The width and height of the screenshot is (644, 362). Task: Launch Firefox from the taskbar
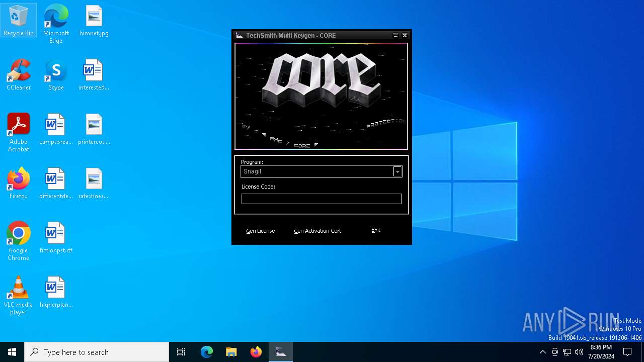click(256, 352)
